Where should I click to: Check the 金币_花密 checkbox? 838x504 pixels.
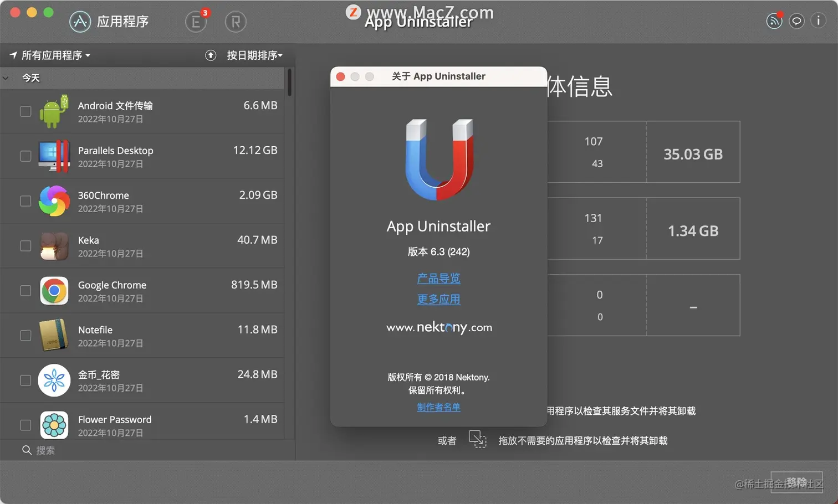(25, 380)
